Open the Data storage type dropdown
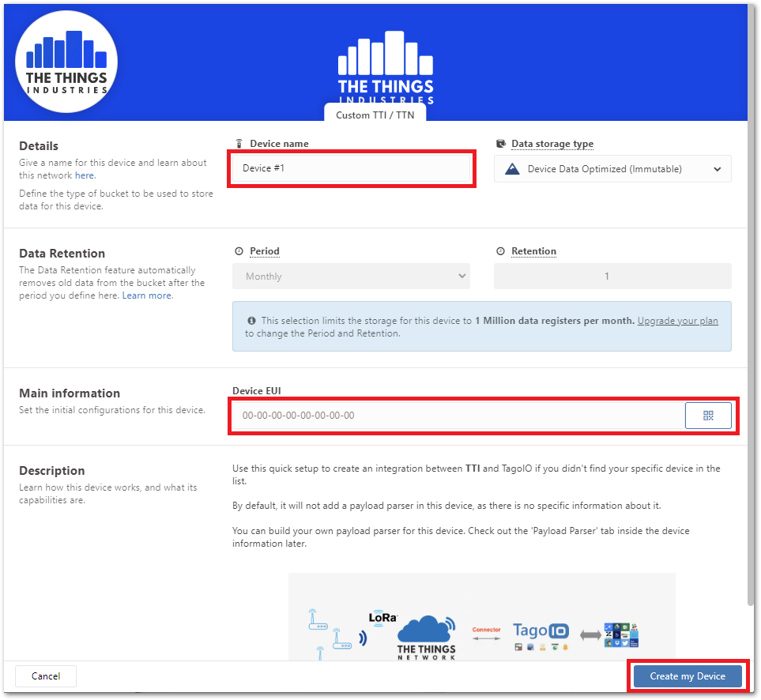 coord(612,168)
